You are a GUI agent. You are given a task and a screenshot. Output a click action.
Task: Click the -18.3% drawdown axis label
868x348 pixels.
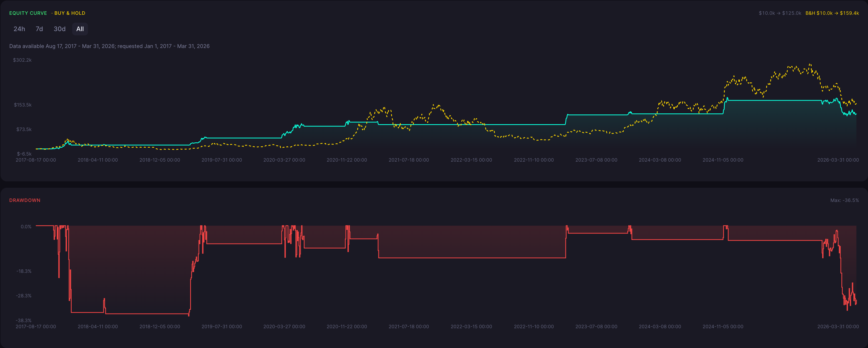[24, 271]
